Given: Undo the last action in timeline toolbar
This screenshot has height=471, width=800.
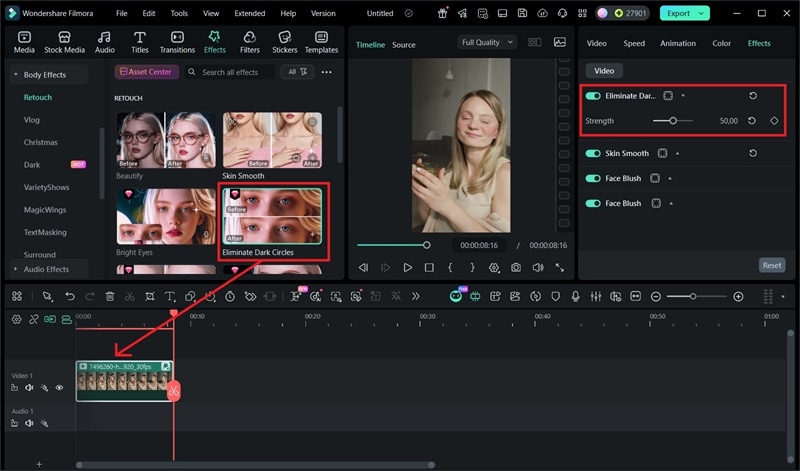Looking at the screenshot, I should click(x=69, y=297).
